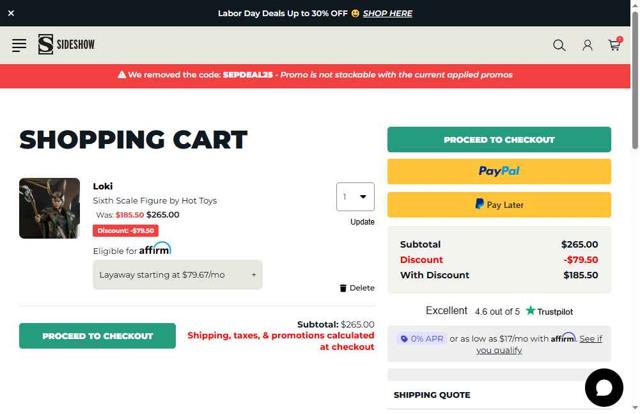Click the trash Delete icon
This screenshot has width=640, height=414.
343,288
